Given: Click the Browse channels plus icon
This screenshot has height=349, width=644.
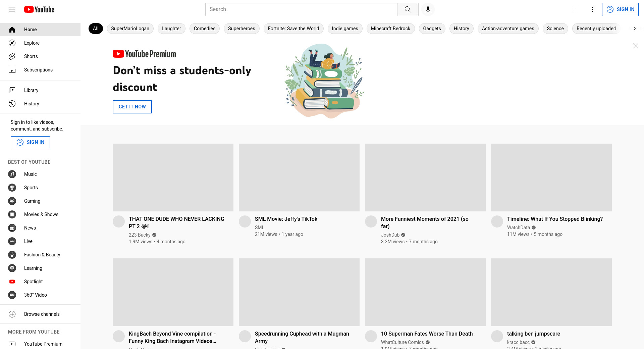Looking at the screenshot, I should [12, 314].
